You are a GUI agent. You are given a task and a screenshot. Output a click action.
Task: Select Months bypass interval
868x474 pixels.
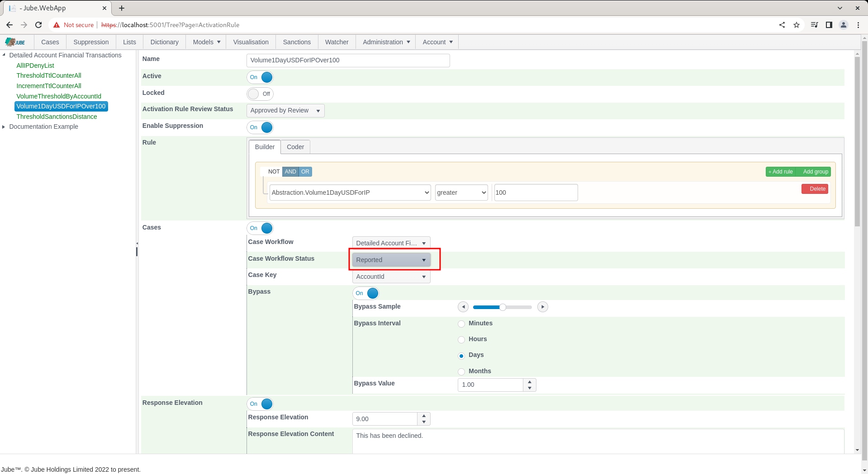tap(461, 372)
